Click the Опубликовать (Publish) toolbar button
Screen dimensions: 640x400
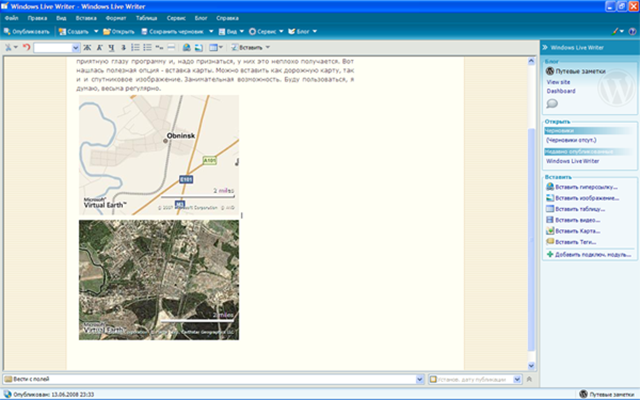[27, 31]
